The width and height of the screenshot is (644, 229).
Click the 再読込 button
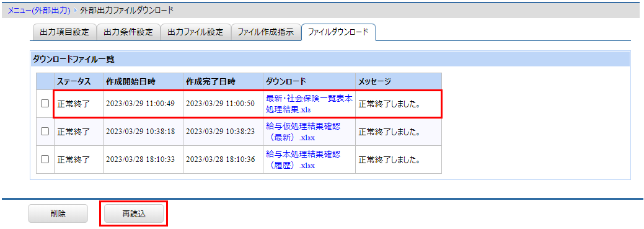click(134, 213)
